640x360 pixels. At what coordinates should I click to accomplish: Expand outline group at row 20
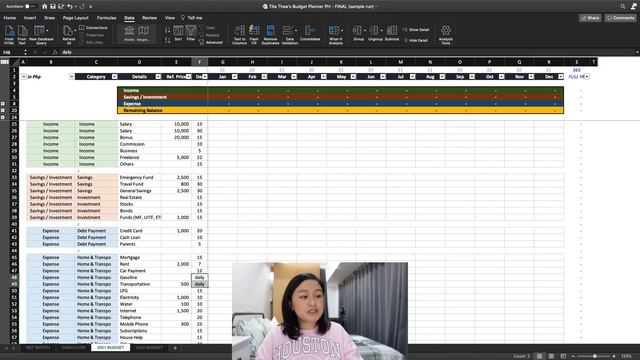coord(3,110)
